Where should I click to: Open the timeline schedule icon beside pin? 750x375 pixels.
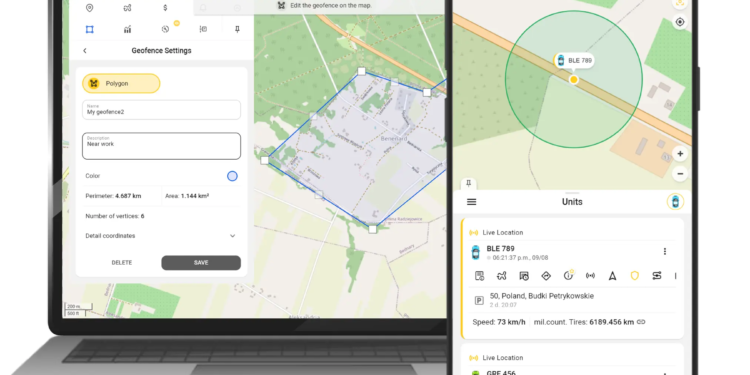[x=203, y=30]
